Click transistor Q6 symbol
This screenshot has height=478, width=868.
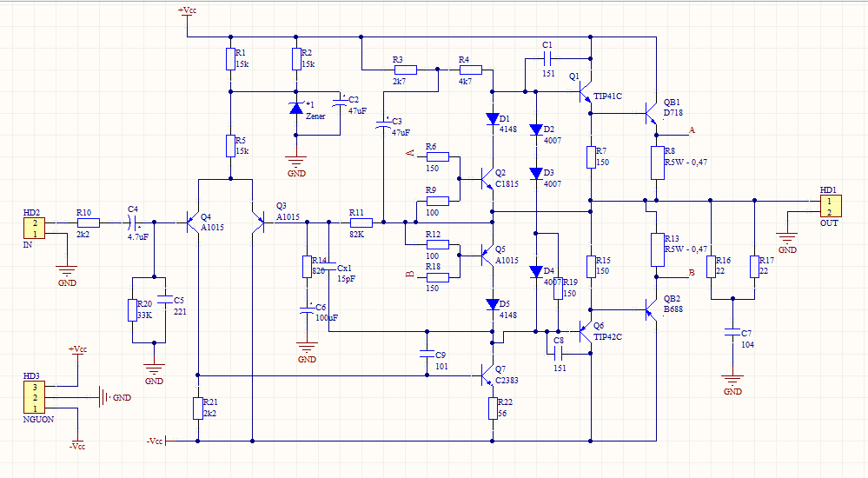coord(585,331)
